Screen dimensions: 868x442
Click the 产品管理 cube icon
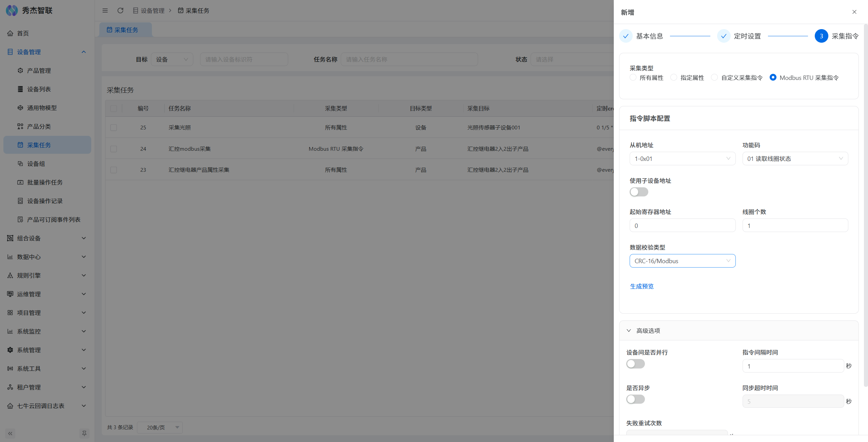(20, 70)
